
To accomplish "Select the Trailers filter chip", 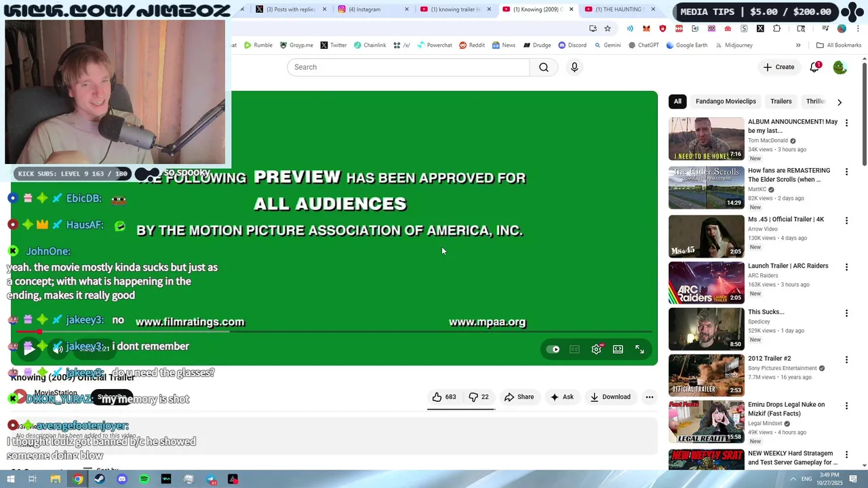I will [x=781, y=102].
